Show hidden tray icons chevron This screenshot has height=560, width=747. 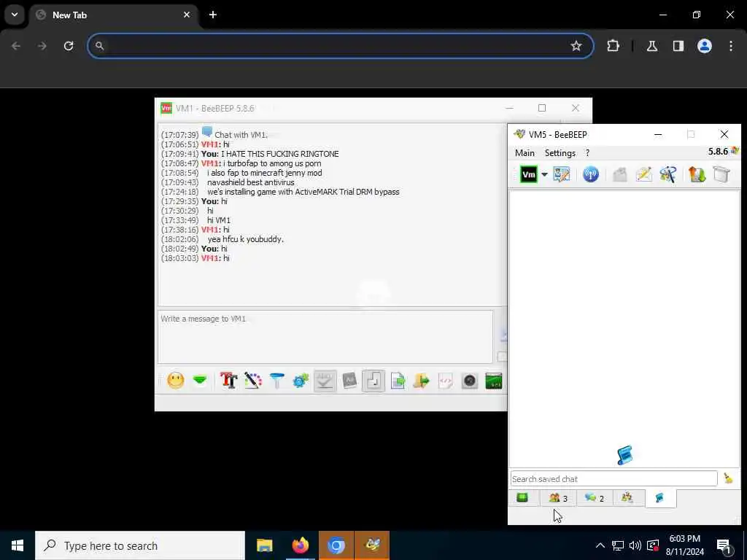[600, 545]
